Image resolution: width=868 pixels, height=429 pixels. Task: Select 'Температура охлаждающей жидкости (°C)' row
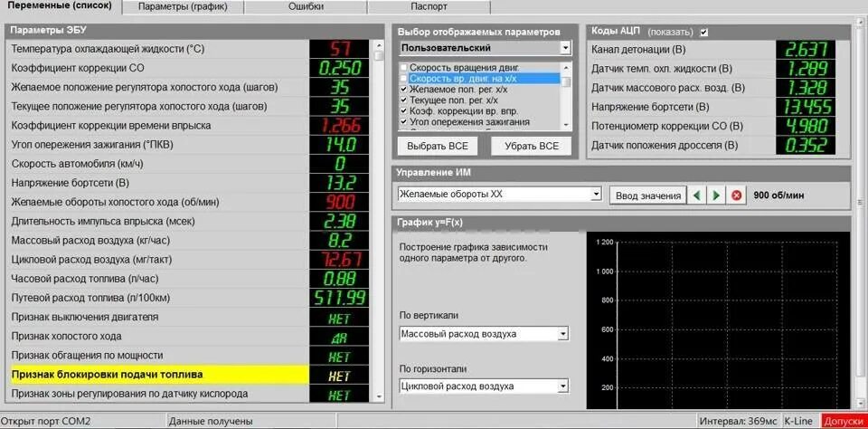188,49
